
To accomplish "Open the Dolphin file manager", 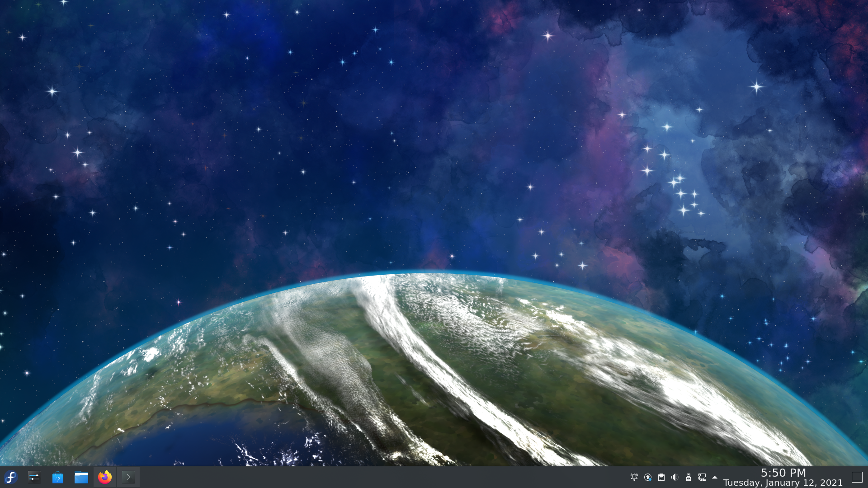I will 81,477.
